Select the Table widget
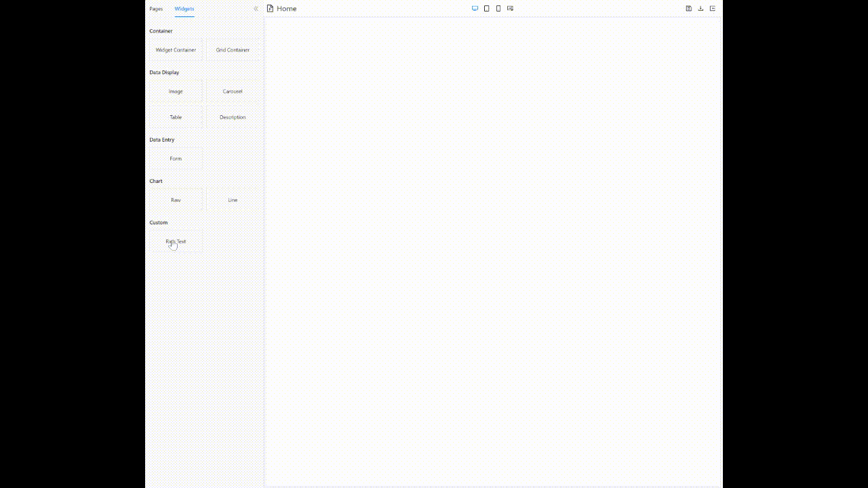This screenshot has height=488, width=868. [x=176, y=117]
